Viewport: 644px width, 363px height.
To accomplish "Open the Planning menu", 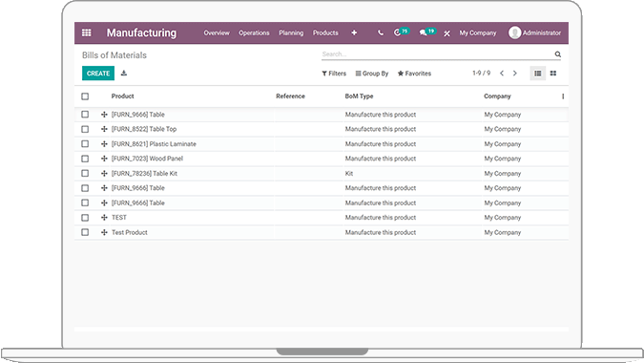I will click(291, 32).
